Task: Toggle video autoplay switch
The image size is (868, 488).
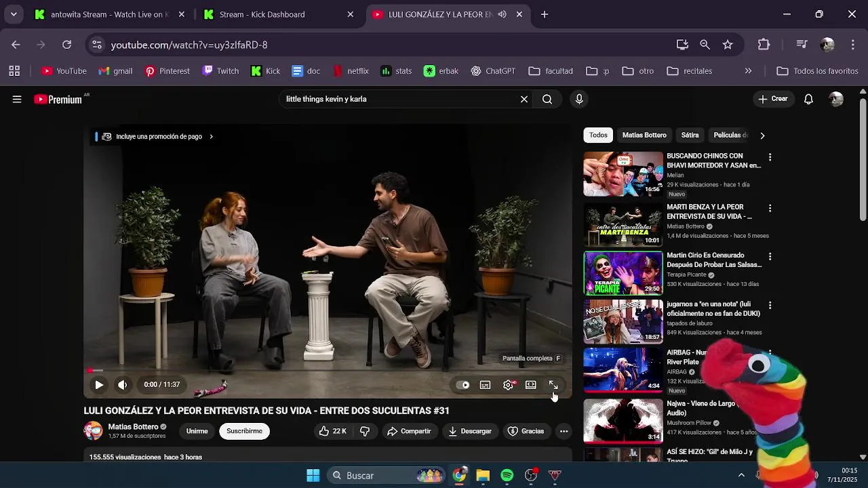Action: [x=462, y=385]
